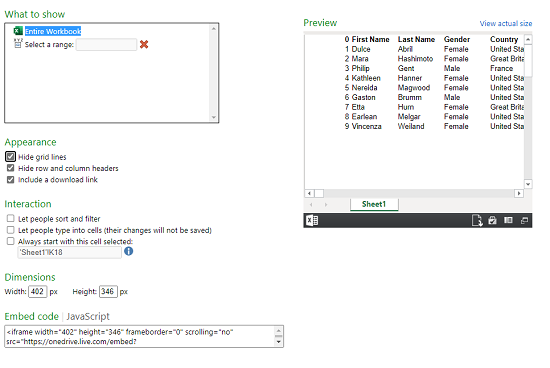This screenshot has height=368, width=550.
Task: Uncheck Hide grid lines
Action: click(11, 156)
